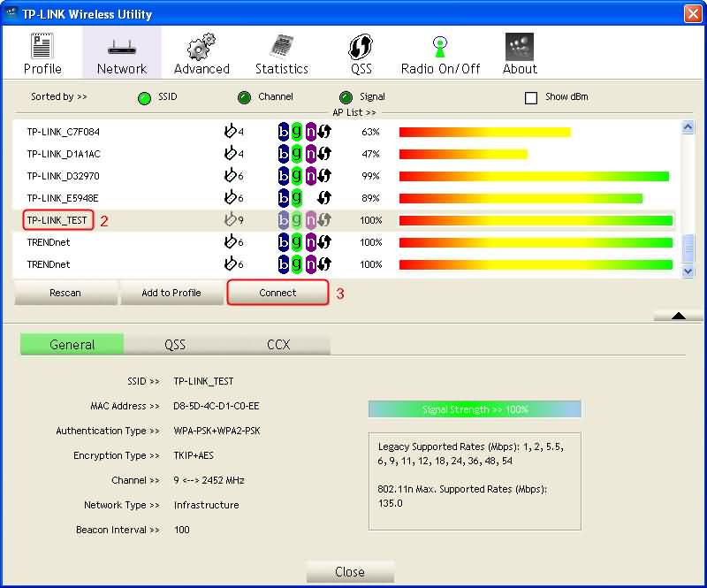
Task: Click the 47% signal value
Action: 370,154
